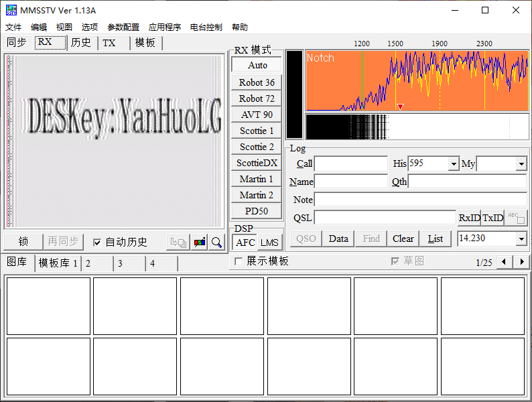Click the ABC text icon next to TxID
The height and width of the screenshot is (402, 532).
pyautogui.click(x=517, y=218)
